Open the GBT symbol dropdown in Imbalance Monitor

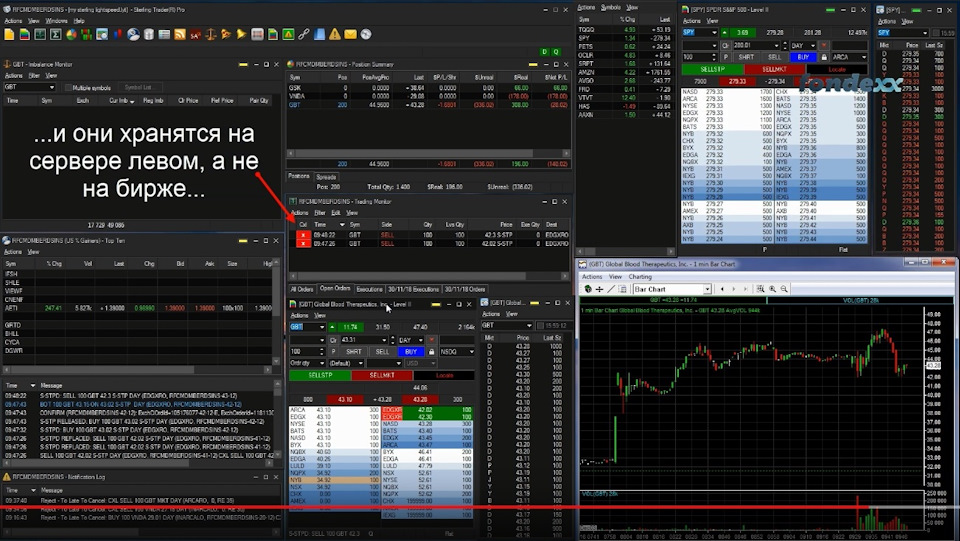(51, 88)
